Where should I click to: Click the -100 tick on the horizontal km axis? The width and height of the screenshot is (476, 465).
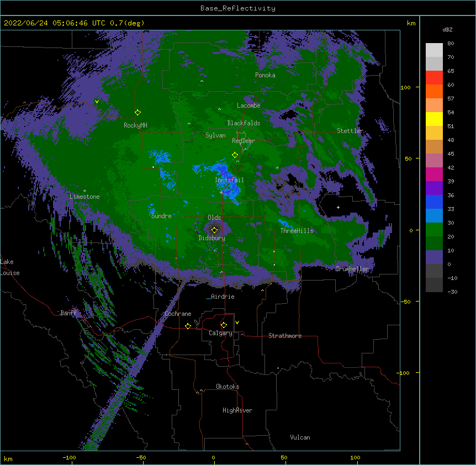(69, 457)
